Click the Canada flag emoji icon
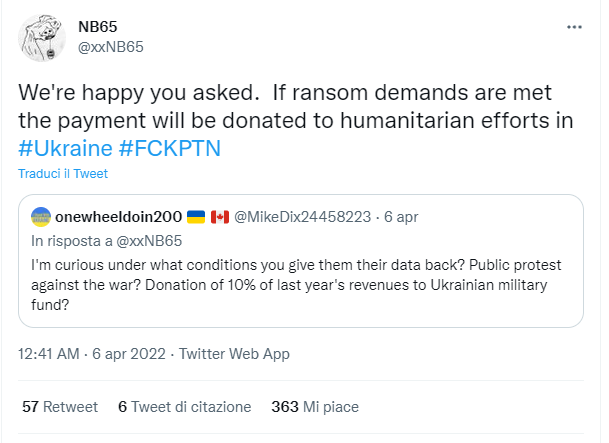The width and height of the screenshot is (609, 443). 220,217
